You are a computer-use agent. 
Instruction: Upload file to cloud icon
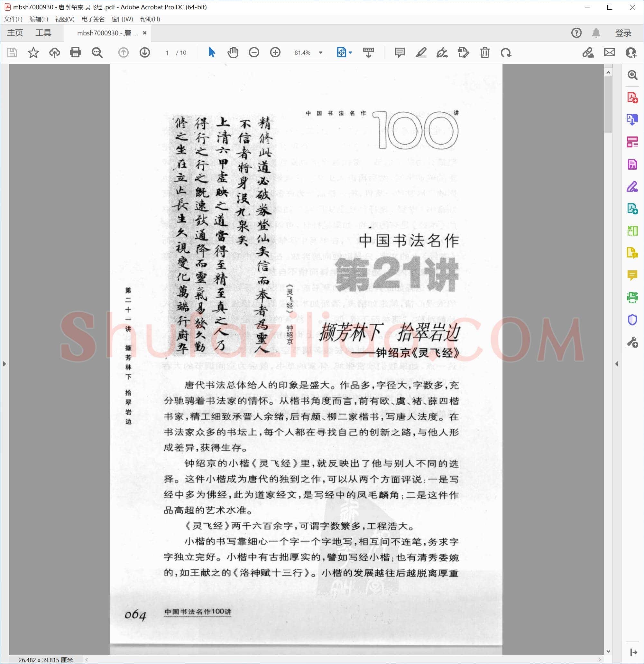coord(54,52)
